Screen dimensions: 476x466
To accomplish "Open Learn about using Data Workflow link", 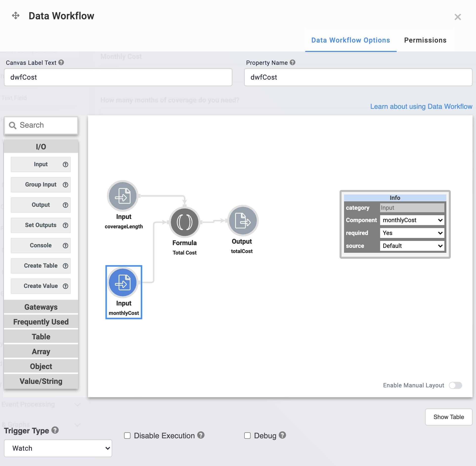I will click(421, 107).
